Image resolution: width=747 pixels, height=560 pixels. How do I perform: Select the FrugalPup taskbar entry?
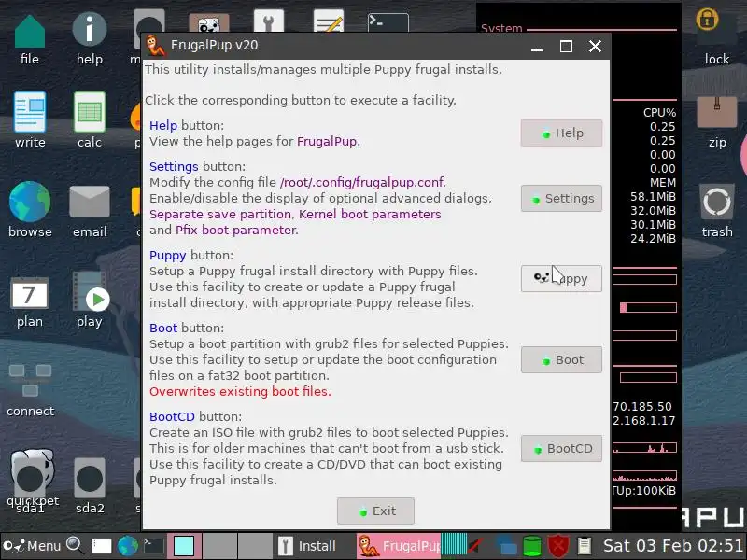(399, 546)
